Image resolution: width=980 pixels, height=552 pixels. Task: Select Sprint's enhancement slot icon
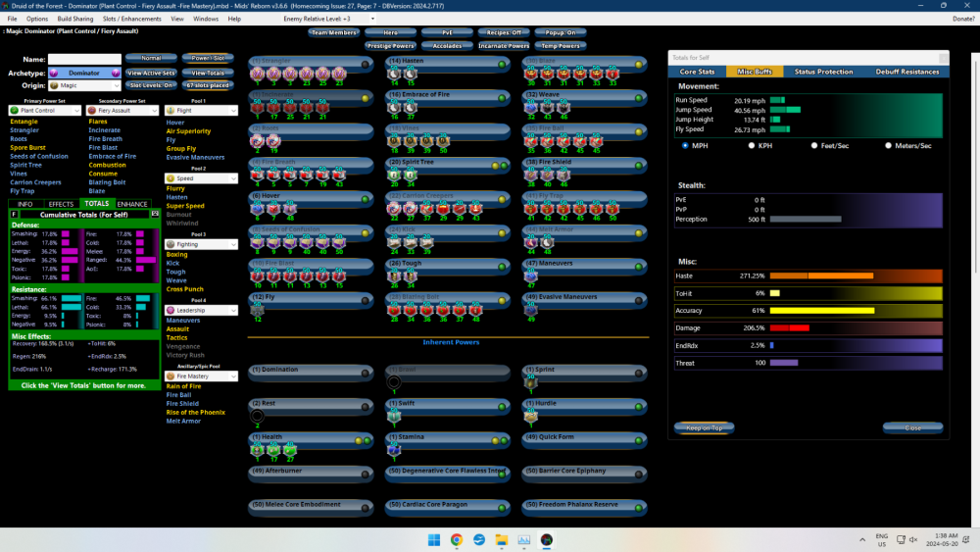point(530,382)
